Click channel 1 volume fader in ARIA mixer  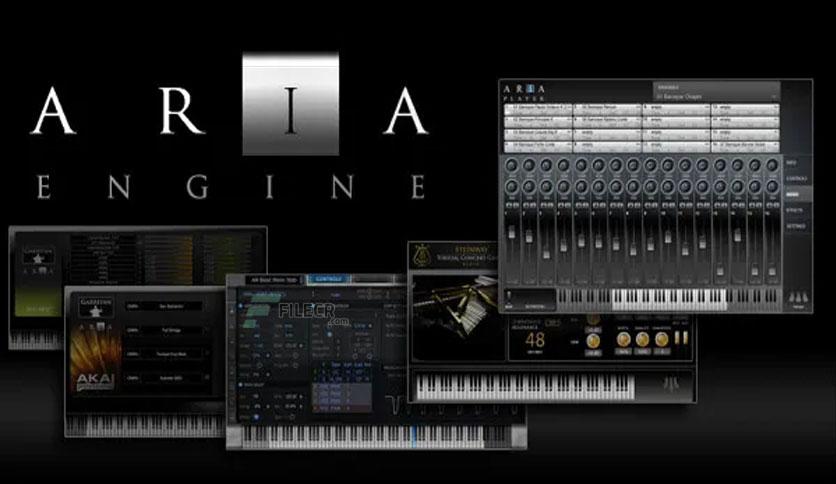click(x=512, y=232)
